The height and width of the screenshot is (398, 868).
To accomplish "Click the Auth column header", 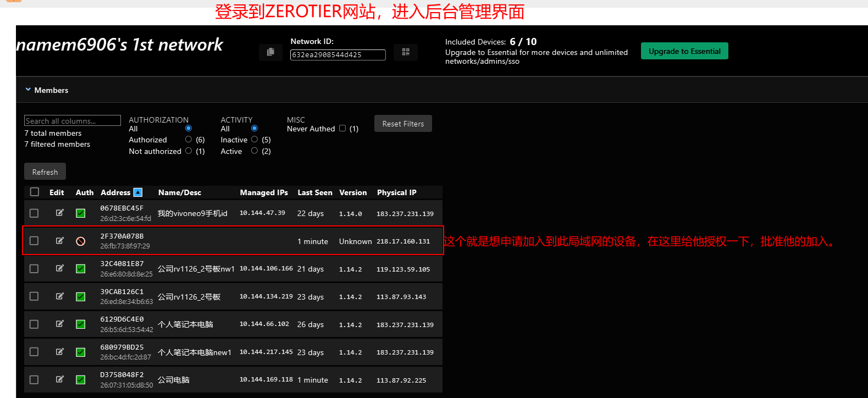I will tap(85, 192).
